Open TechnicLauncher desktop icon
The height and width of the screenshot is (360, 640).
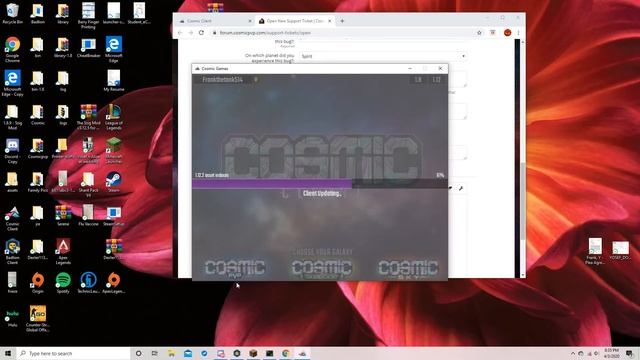(88, 283)
